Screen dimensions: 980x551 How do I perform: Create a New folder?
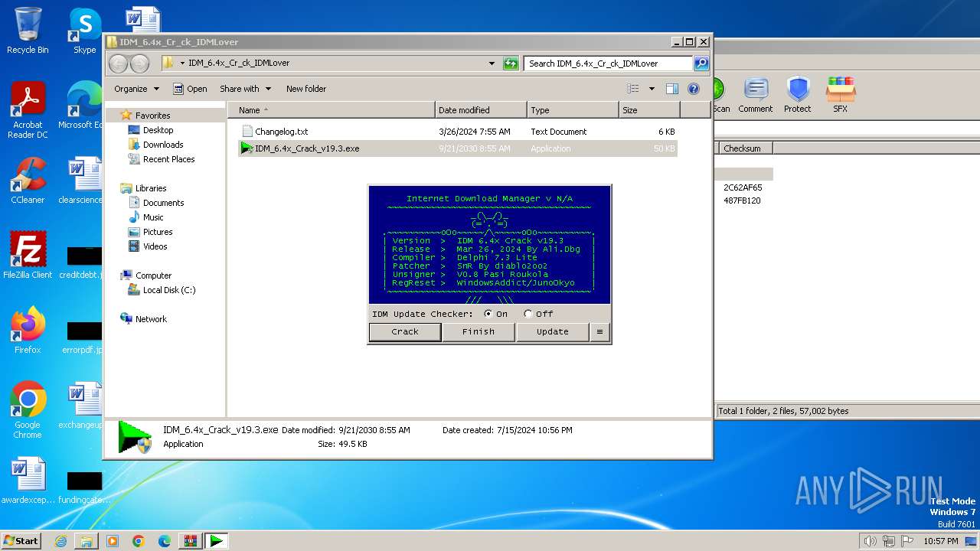tap(306, 89)
